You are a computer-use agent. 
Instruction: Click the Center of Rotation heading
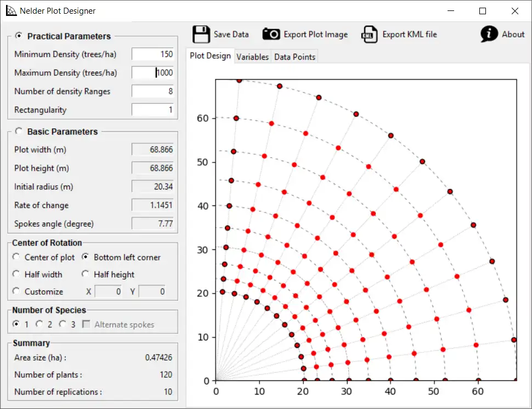[47, 243]
